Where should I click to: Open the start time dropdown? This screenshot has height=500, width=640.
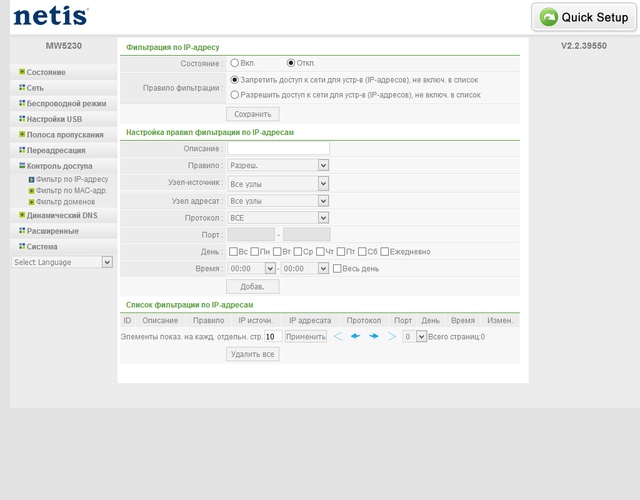coord(252,269)
